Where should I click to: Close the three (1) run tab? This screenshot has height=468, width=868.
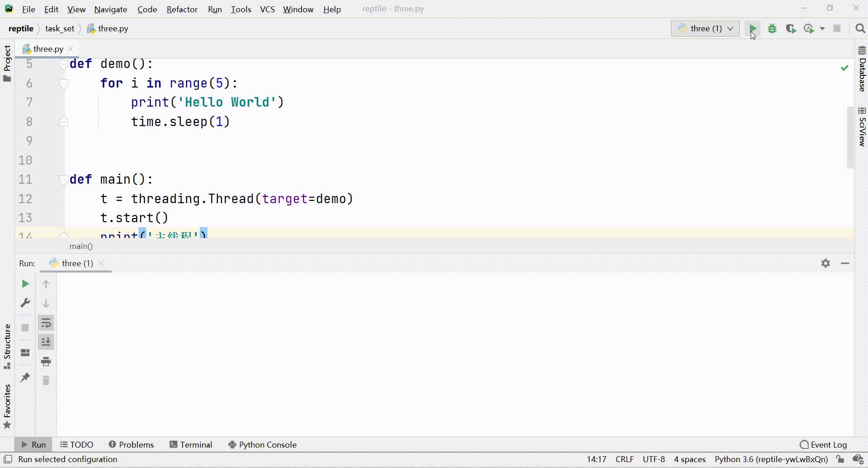101,263
